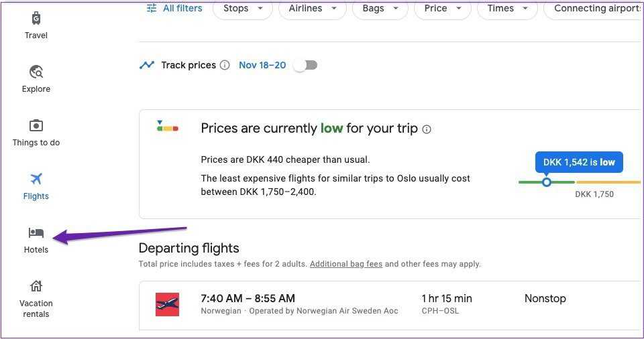Expand the Airlines filter dropdown
This screenshot has width=644, height=339.
tap(312, 9)
